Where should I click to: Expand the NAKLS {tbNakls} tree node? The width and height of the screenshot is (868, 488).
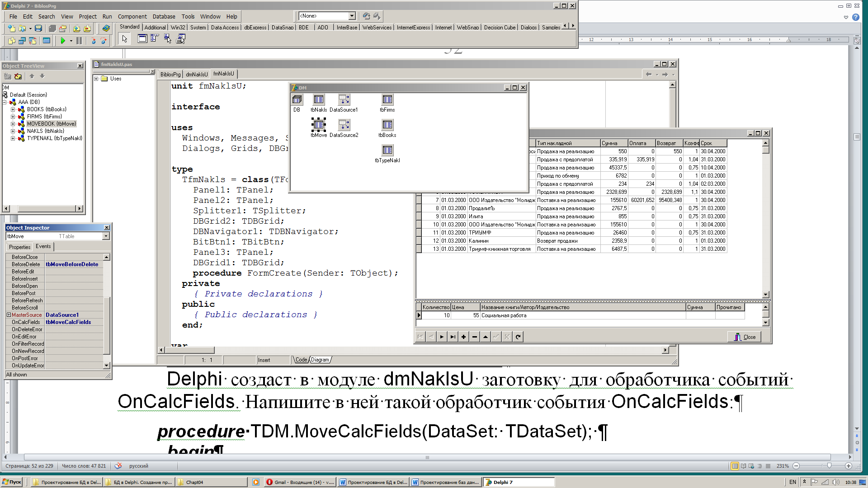tap(13, 131)
